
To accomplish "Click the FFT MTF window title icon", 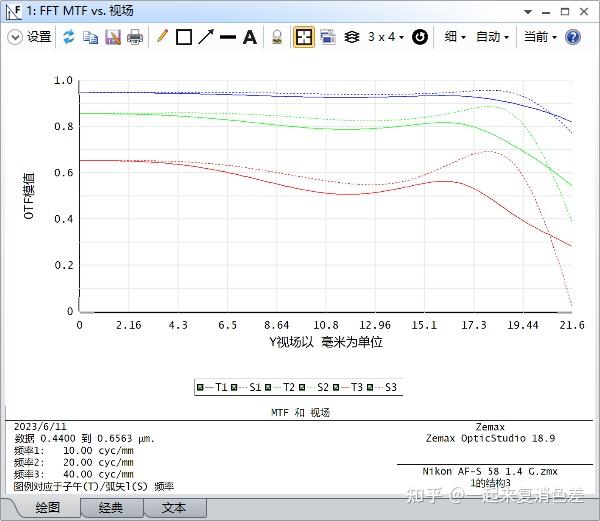I will pyautogui.click(x=13, y=12).
